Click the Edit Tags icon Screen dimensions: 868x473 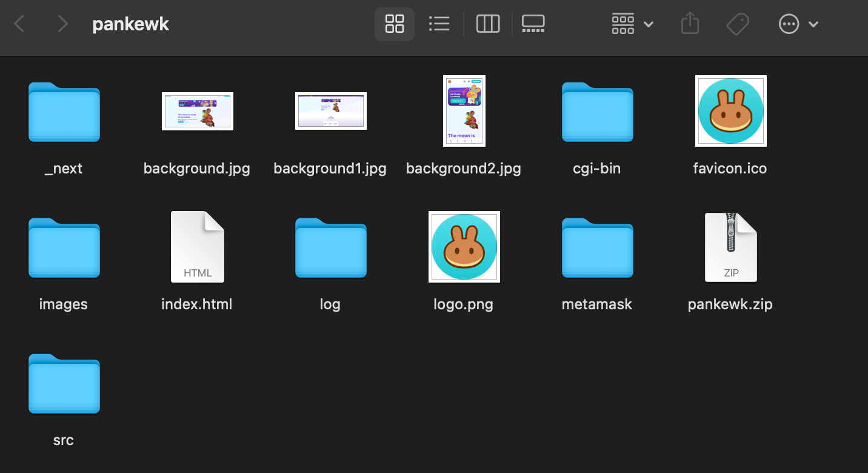coord(738,24)
